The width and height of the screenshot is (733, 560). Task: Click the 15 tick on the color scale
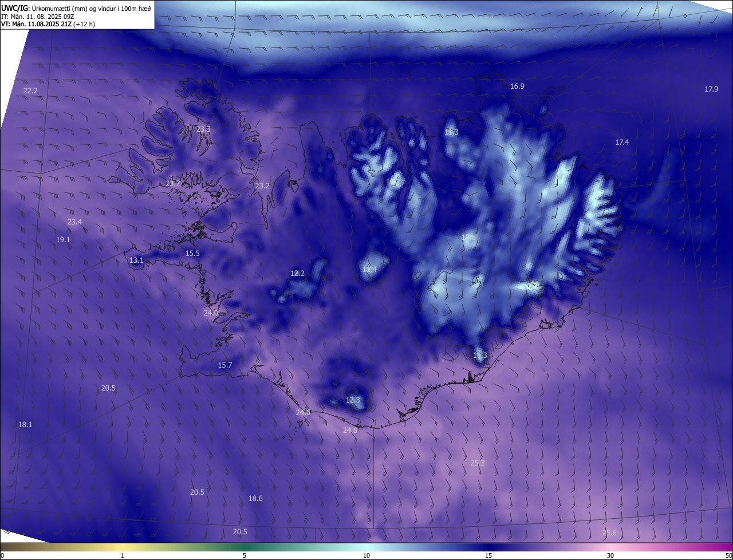tap(488, 556)
